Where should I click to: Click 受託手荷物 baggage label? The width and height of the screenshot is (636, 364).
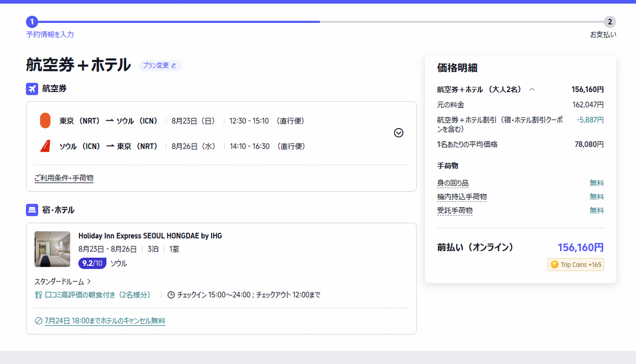click(x=455, y=210)
